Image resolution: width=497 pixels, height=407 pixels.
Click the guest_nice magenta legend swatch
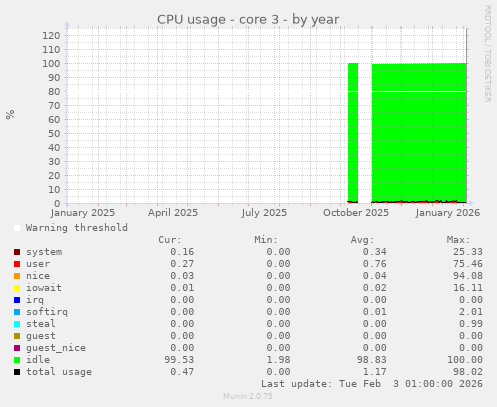pos(17,348)
